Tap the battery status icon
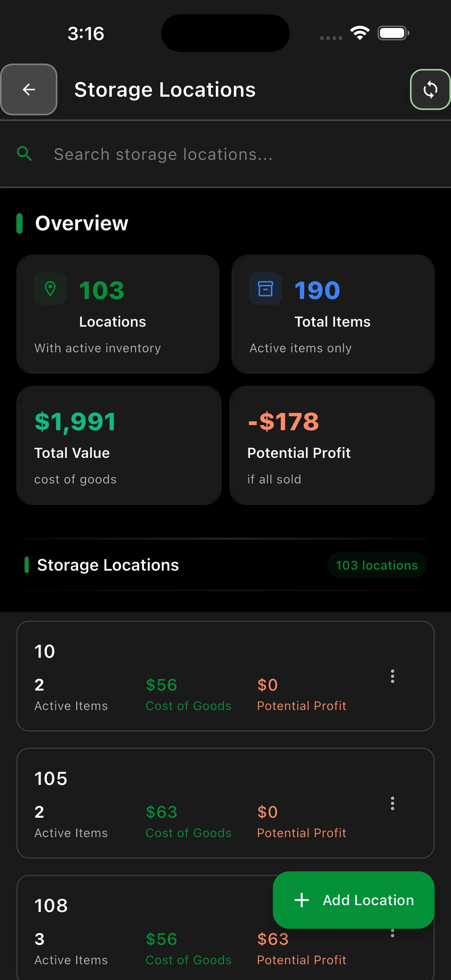This screenshot has height=980, width=451. pos(393,33)
